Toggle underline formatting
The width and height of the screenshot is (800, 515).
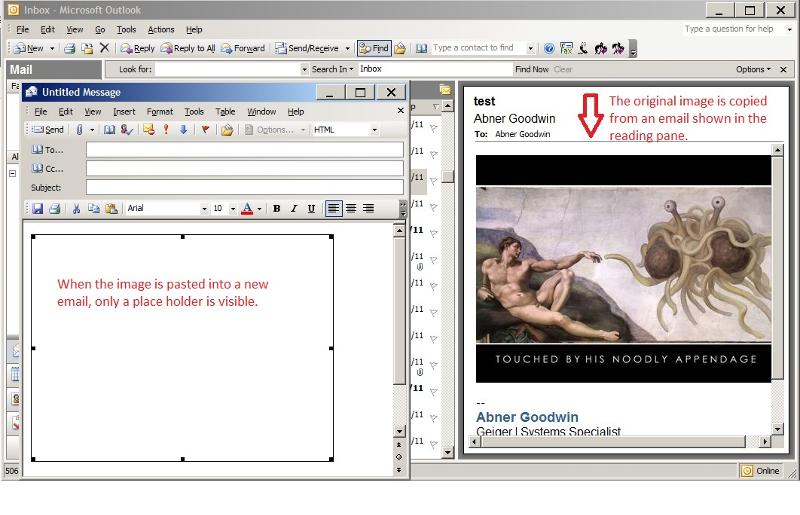pos(311,208)
